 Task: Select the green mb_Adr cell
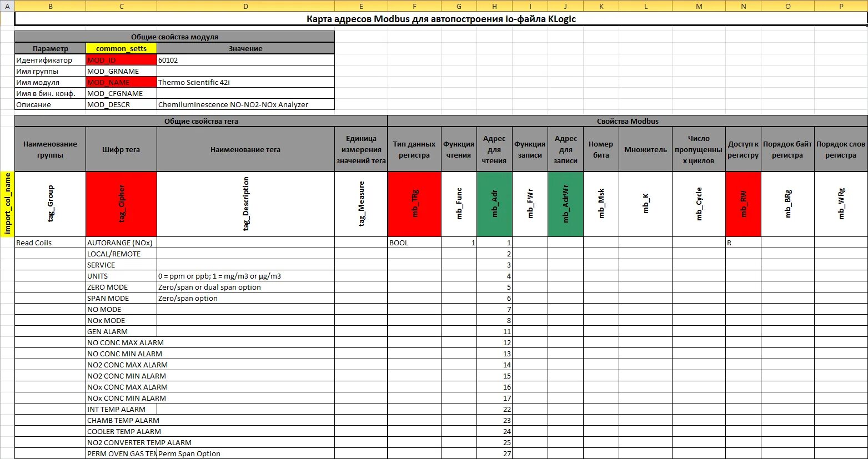(x=495, y=204)
